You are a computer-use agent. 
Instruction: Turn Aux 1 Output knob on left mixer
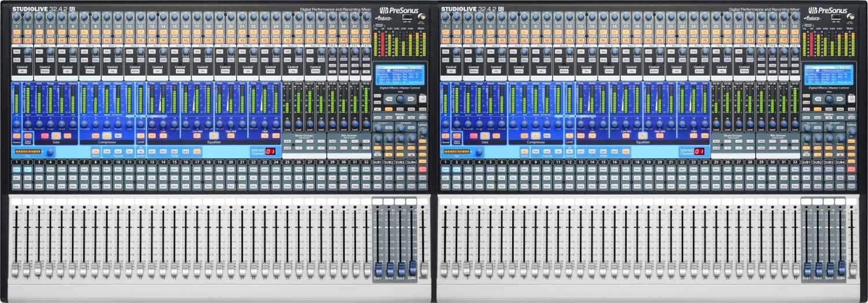pyautogui.click(x=28, y=51)
